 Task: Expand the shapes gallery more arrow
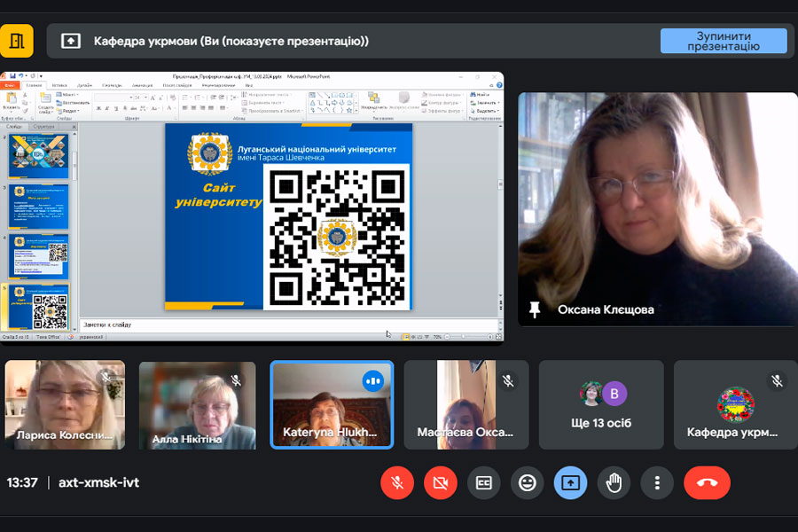coord(356,111)
